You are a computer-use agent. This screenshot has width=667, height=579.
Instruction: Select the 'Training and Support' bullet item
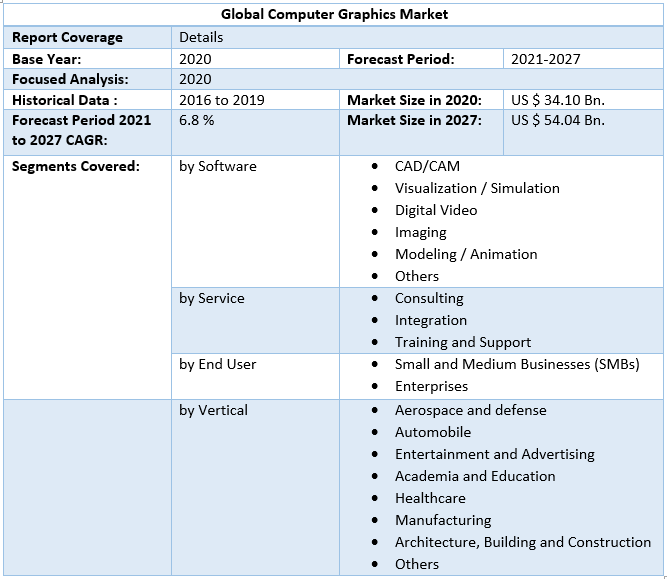point(462,342)
